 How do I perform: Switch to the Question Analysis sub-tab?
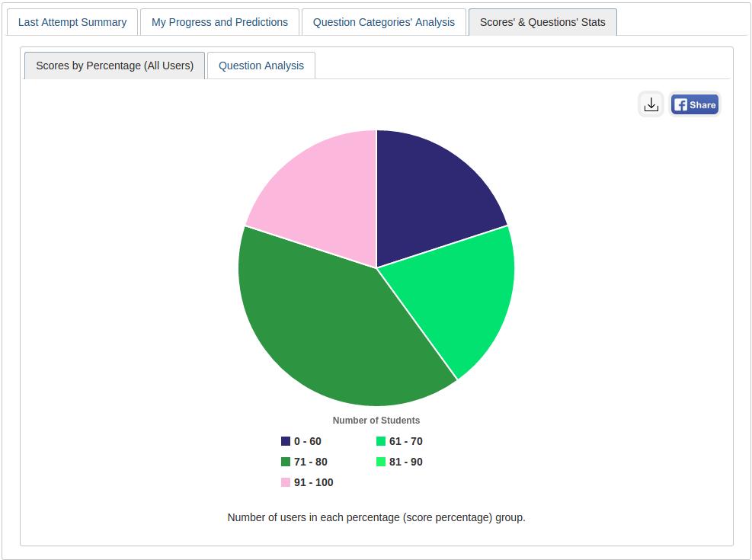coord(261,66)
